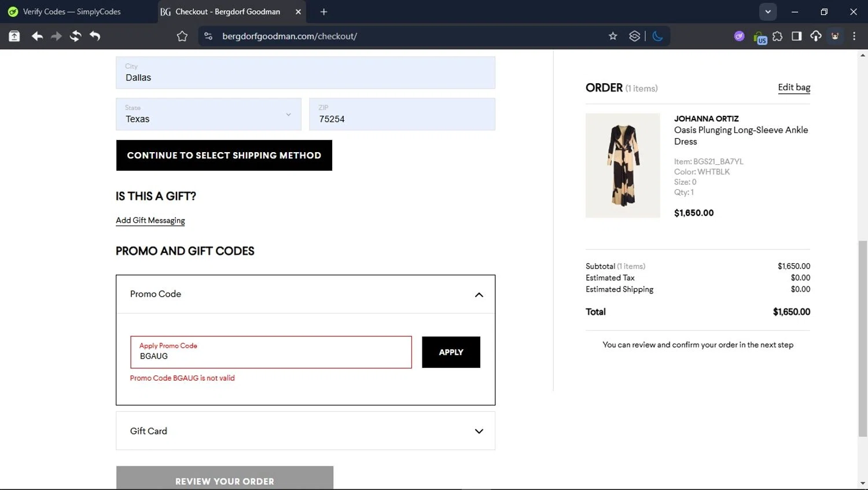Click the Oasis Plunging Long-Sleeve Ankle Dress title
Viewport: 868px width, 490px height.
[x=741, y=135]
